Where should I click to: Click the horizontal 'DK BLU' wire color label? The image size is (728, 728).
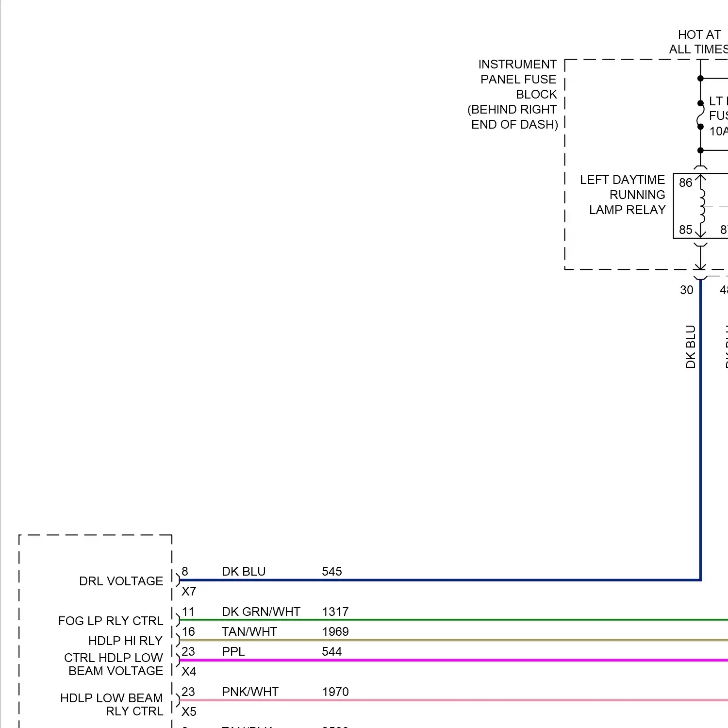pos(244,571)
